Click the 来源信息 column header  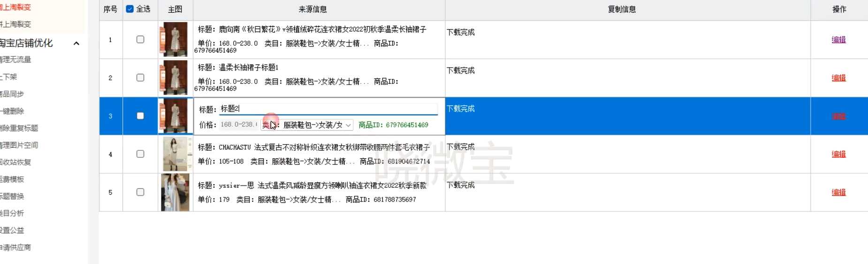click(312, 9)
